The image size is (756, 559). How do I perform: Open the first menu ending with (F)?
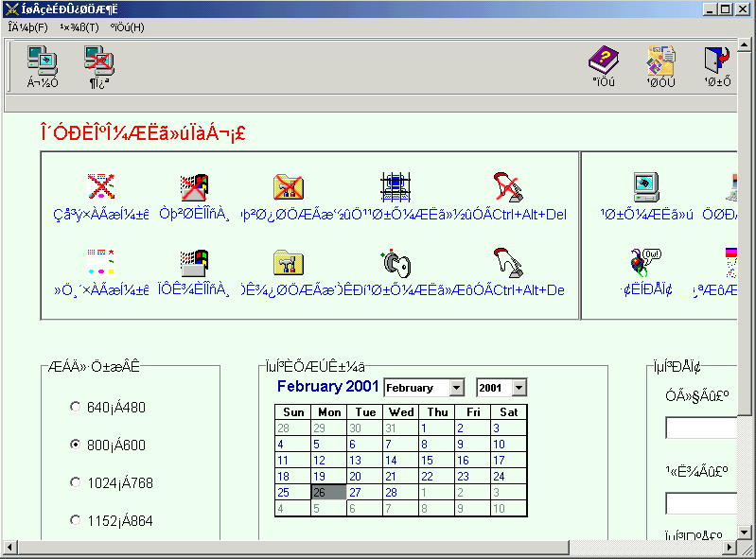[27, 27]
